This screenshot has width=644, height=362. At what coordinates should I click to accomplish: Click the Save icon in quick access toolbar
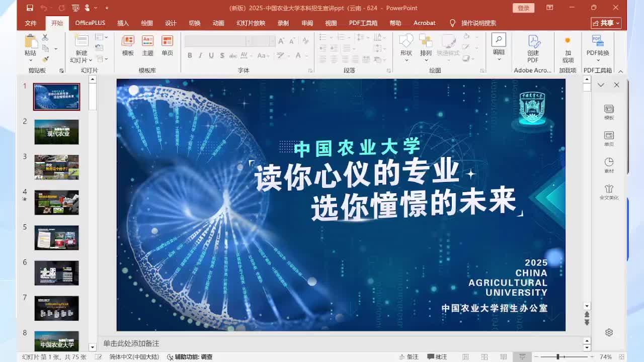pyautogui.click(x=30, y=8)
